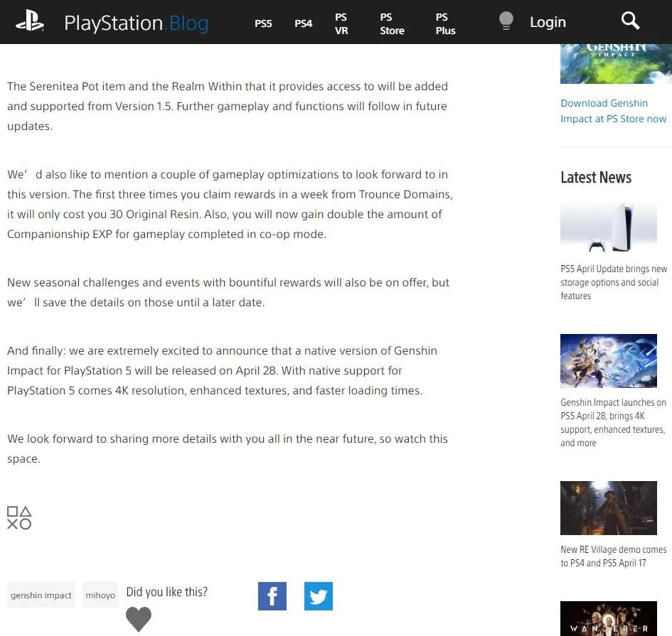Screen dimensions: 672x636
Task: Click the Login link
Action: coord(548,22)
